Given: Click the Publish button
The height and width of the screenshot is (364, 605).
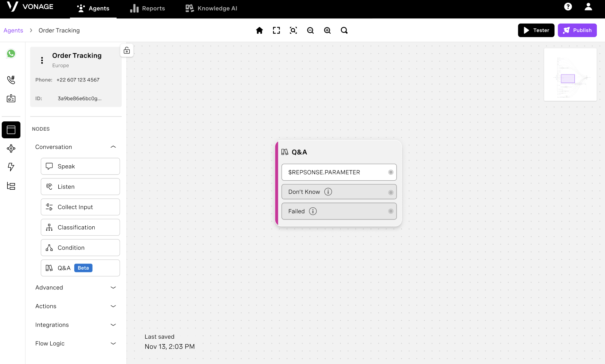Looking at the screenshot, I should (x=577, y=30).
